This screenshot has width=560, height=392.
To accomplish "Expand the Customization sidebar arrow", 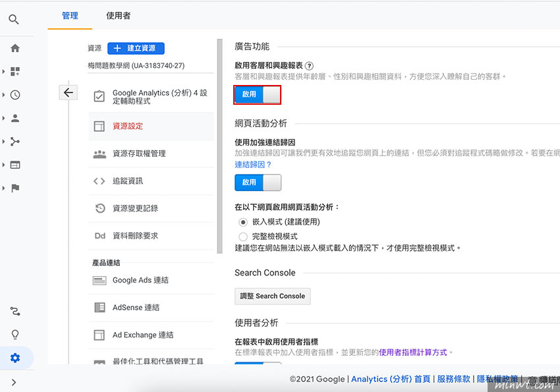I will click(x=3, y=71).
